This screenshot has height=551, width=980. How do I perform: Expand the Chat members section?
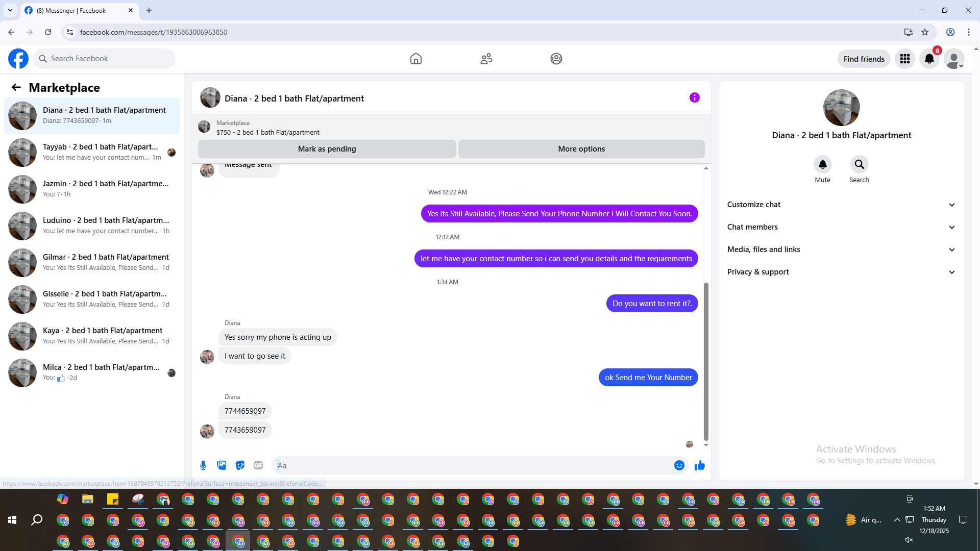(841, 227)
